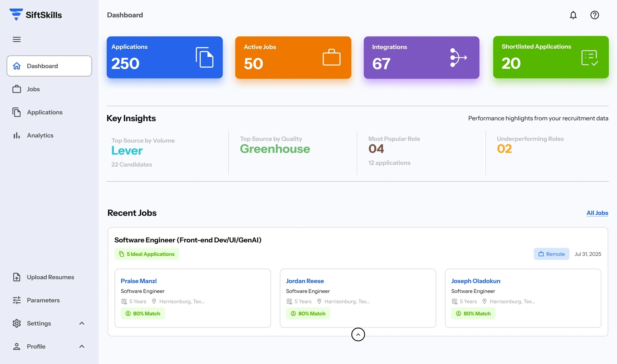
Task: Open Praise Manzi candidate profile
Action: pos(138,281)
